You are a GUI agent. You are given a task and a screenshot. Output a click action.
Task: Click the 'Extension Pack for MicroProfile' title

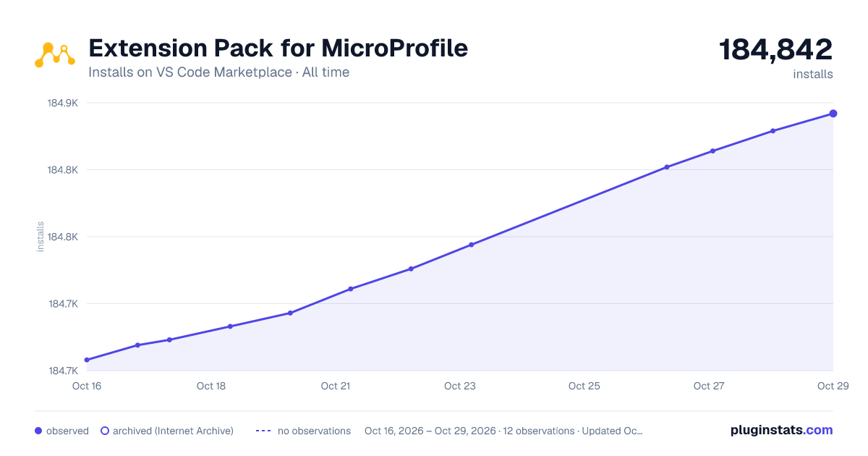tap(278, 48)
